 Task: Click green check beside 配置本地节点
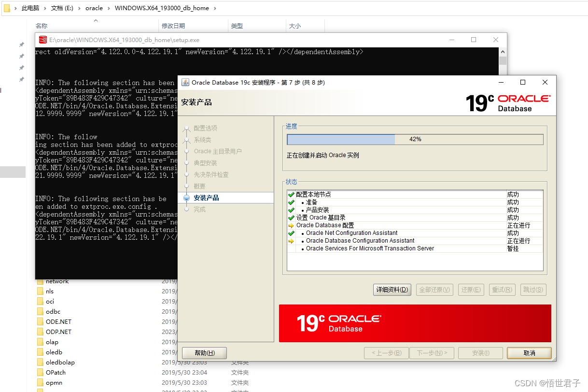coord(291,194)
